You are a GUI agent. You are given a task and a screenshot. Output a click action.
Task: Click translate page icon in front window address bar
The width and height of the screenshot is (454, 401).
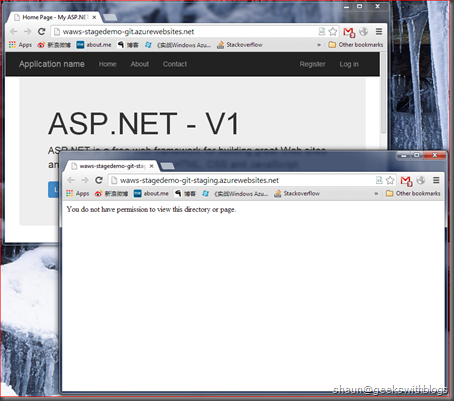[x=379, y=180]
